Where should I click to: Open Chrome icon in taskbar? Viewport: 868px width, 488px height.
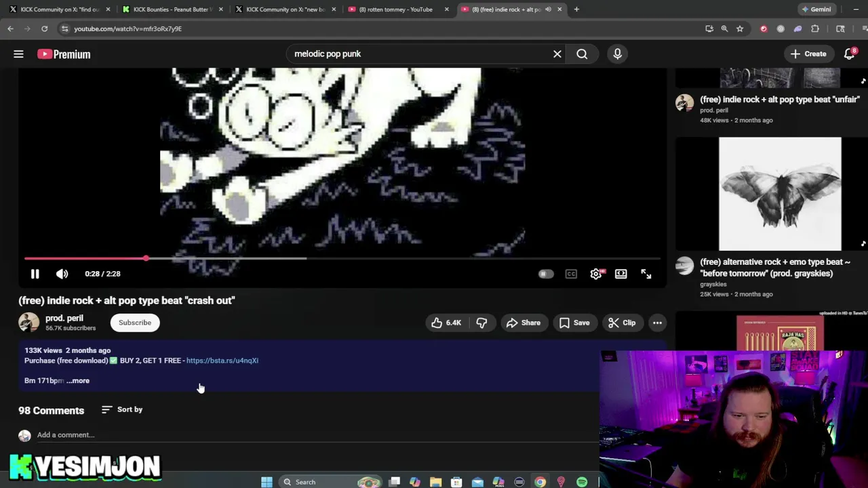540,482
